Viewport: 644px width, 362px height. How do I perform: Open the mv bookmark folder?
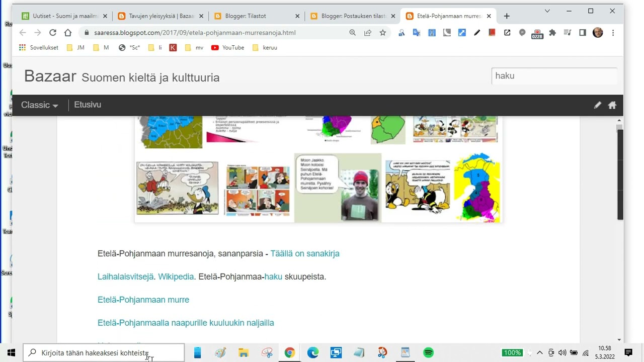194,48
